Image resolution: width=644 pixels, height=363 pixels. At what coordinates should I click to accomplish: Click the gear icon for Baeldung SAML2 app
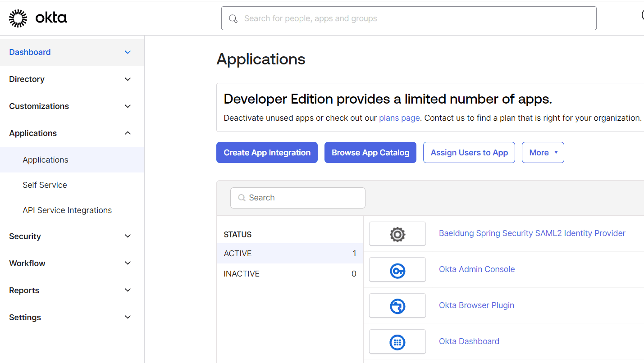397,233
